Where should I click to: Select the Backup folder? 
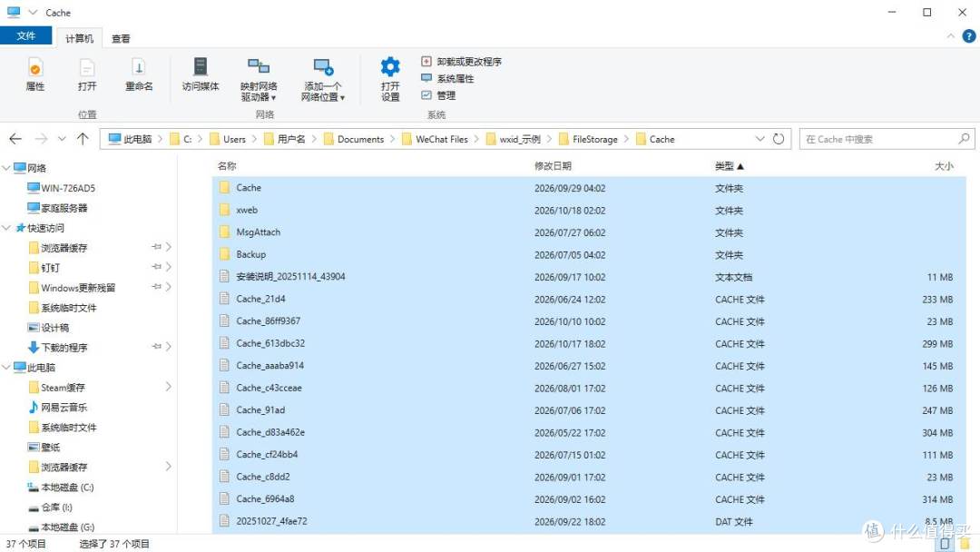point(589,254)
